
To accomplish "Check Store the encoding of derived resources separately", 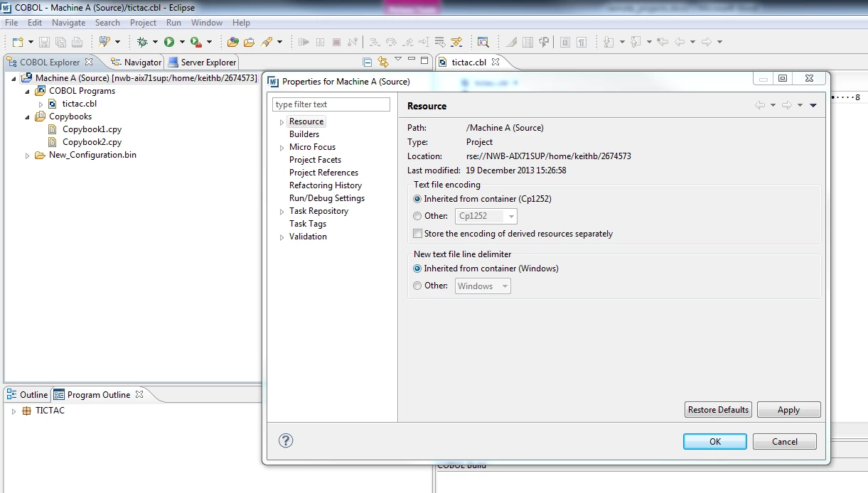I will click(417, 234).
